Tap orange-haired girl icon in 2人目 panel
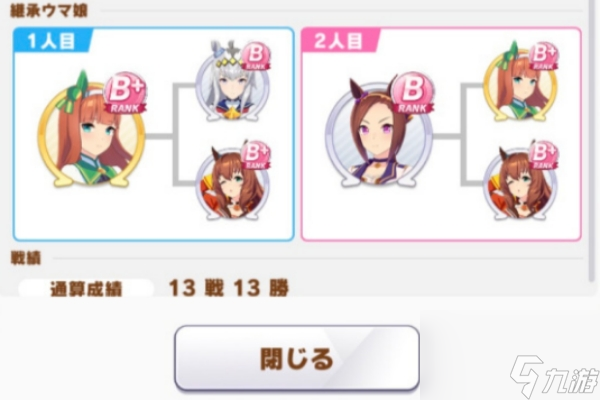 coord(520,82)
